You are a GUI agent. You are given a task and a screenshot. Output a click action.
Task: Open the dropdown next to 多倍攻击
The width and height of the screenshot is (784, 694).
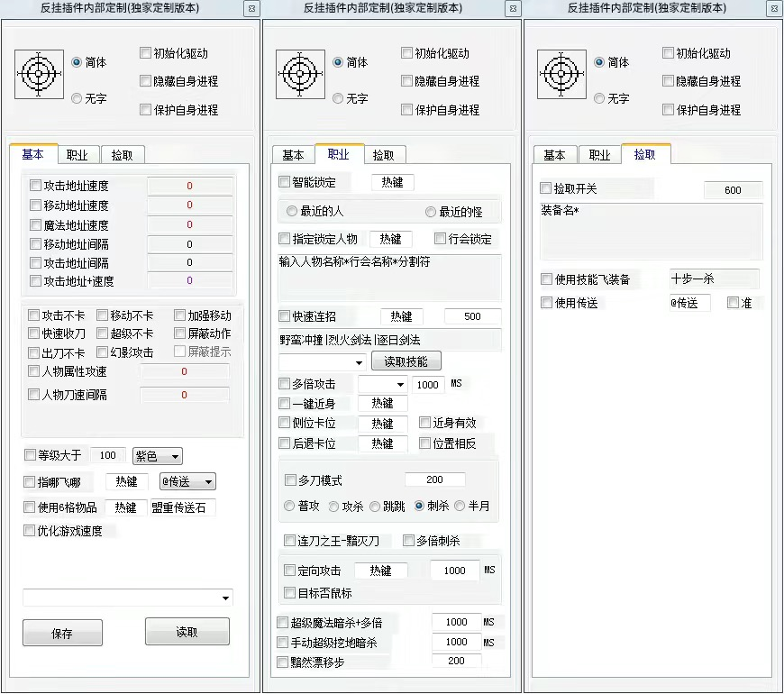coord(382,384)
